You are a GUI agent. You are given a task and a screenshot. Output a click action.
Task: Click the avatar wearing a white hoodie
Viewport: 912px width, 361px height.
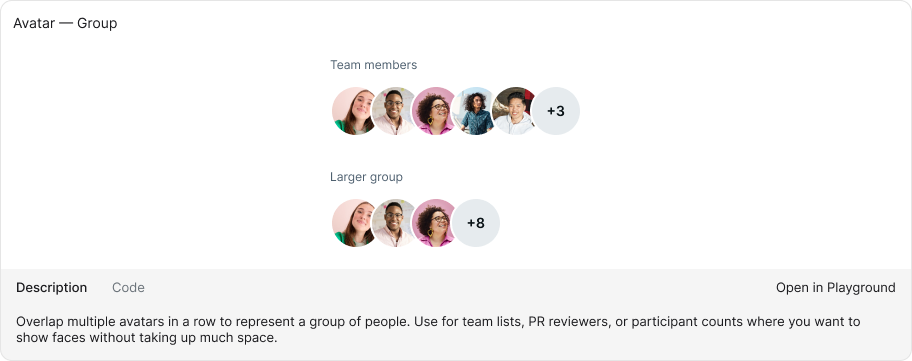pos(514,111)
